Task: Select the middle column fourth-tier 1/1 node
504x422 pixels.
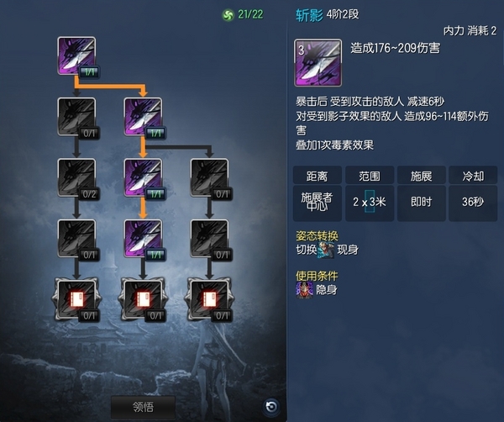Action: click(143, 239)
